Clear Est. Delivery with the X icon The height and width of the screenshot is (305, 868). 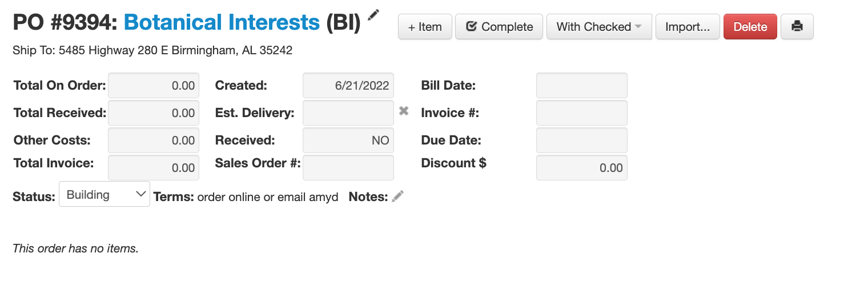point(404,111)
